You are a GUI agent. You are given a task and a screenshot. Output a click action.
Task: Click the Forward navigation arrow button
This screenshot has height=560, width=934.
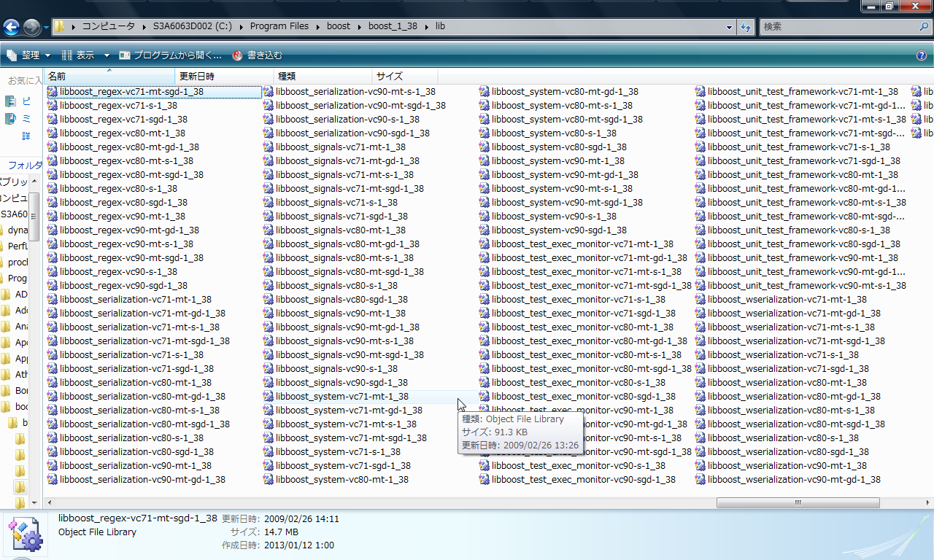[31, 28]
